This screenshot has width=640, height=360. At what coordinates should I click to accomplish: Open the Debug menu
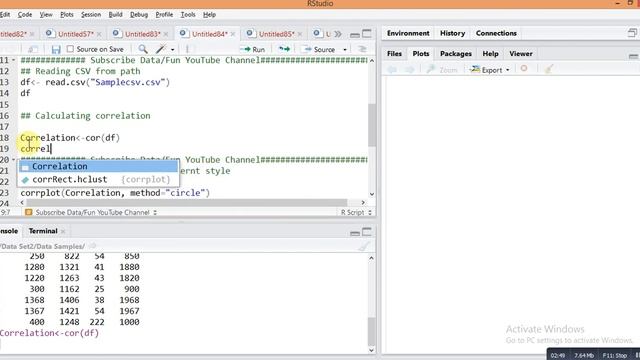(x=139, y=14)
